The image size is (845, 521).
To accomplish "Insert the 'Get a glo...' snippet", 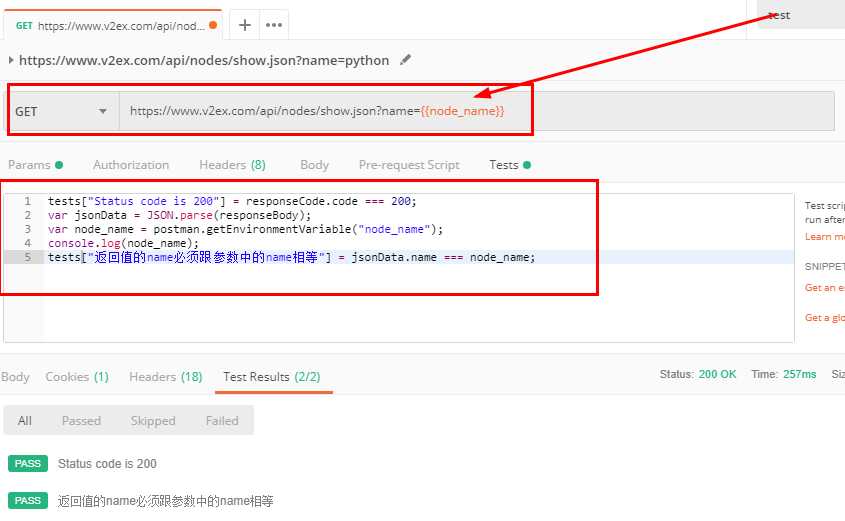I will [x=825, y=318].
